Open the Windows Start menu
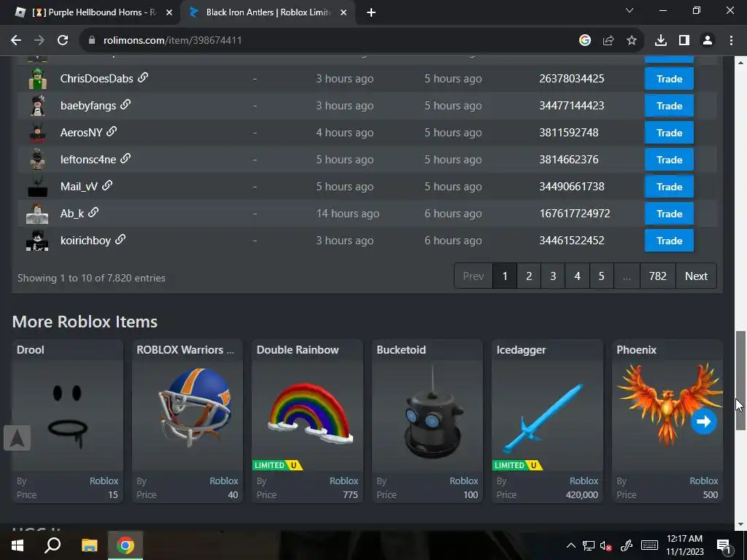This screenshot has width=747, height=560. click(x=18, y=545)
